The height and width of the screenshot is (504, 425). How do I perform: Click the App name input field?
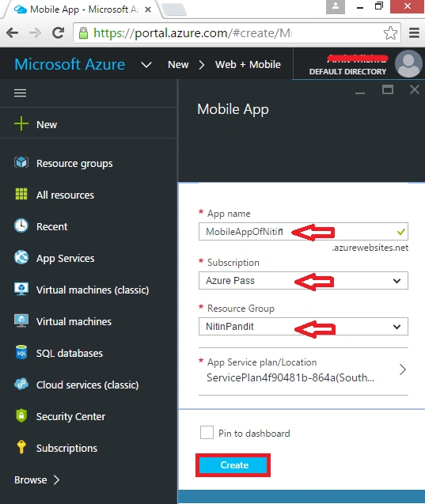tap(303, 231)
